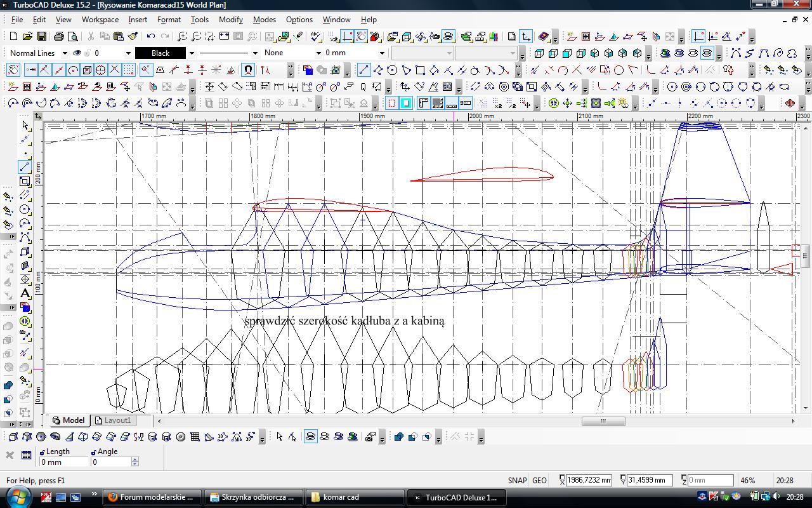The image size is (812, 508).
Task: Click the Print icon in the toolbar
Action: point(59,37)
